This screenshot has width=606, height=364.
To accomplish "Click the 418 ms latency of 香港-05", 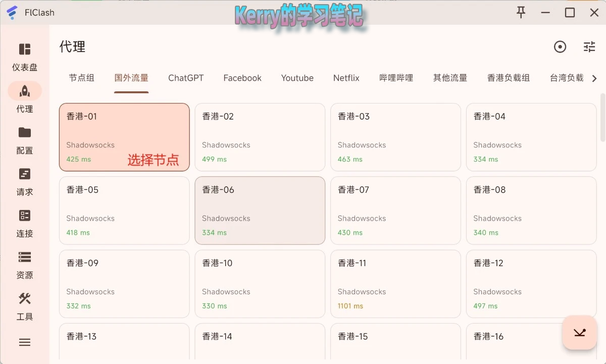I will (x=78, y=233).
